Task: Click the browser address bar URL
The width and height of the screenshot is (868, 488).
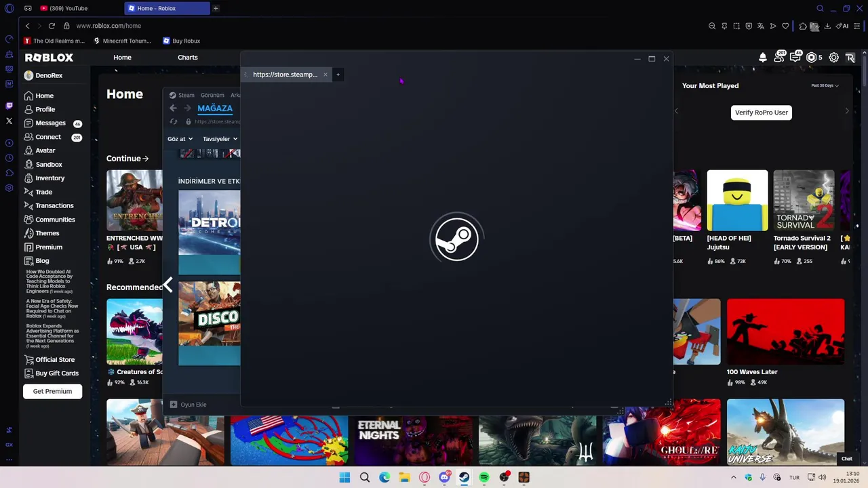Action: click(108, 26)
